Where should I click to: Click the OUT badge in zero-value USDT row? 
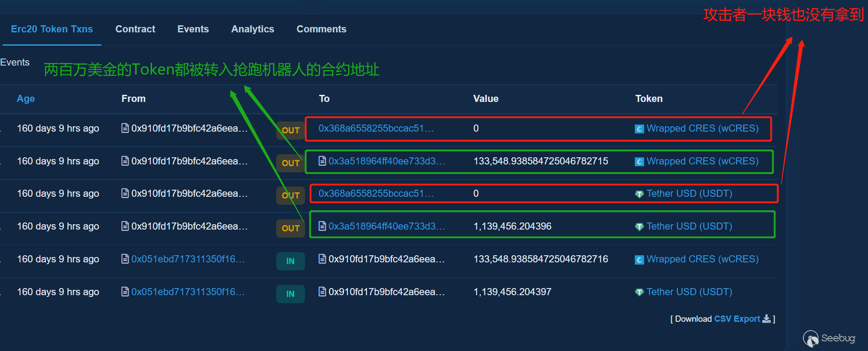tap(290, 195)
